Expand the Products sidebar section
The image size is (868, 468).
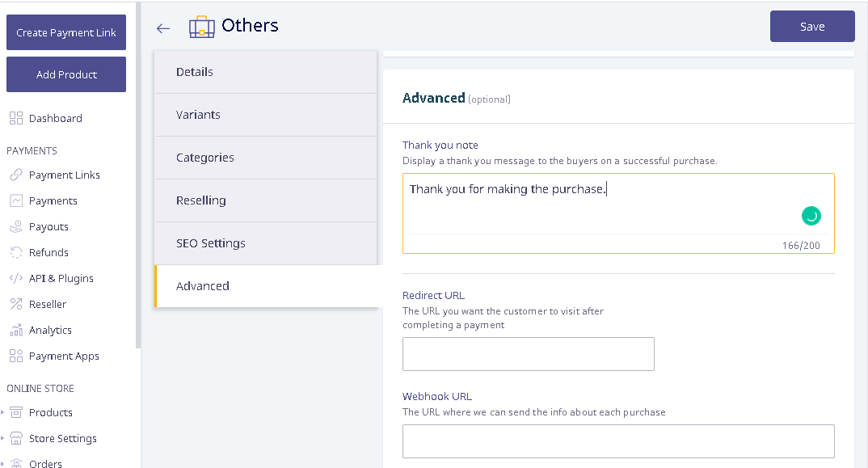(x=2, y=412)
